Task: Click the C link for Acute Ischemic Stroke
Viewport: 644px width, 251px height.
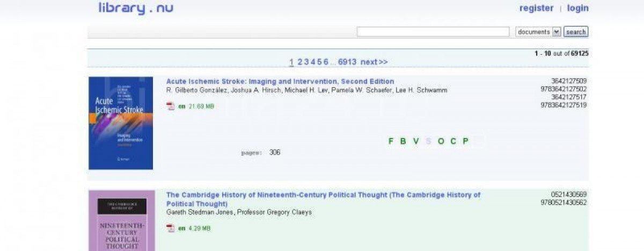Action: pyautogui.click(x=453, y=141)
